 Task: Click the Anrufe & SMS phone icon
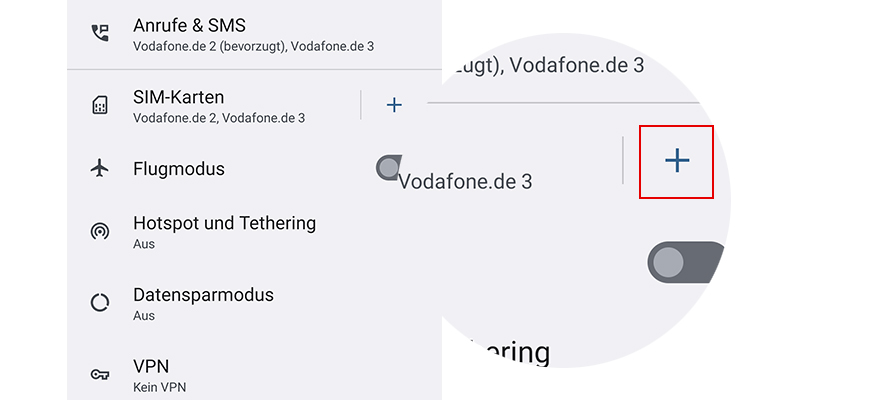pyautogui.click(x=99, y=32)
